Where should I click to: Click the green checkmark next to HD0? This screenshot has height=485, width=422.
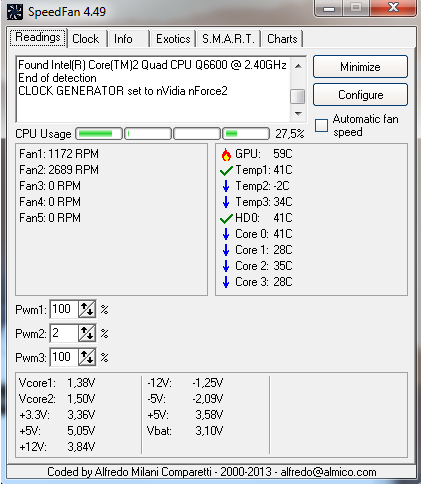pyautogui.click(x=226, y=219)
